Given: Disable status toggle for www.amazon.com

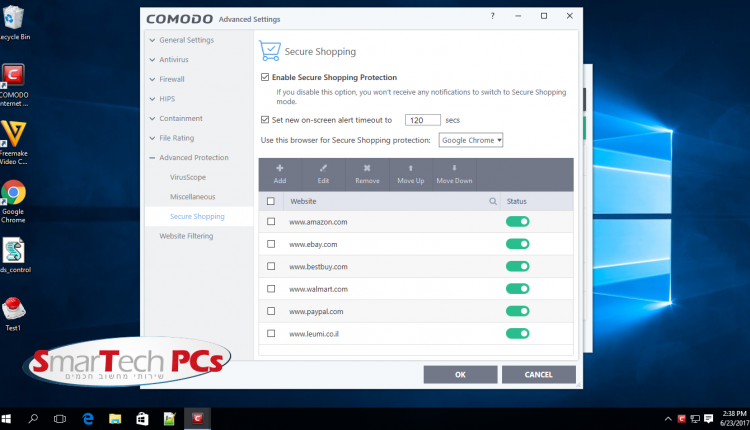Looking at the screenshot, I should (518, 221).
